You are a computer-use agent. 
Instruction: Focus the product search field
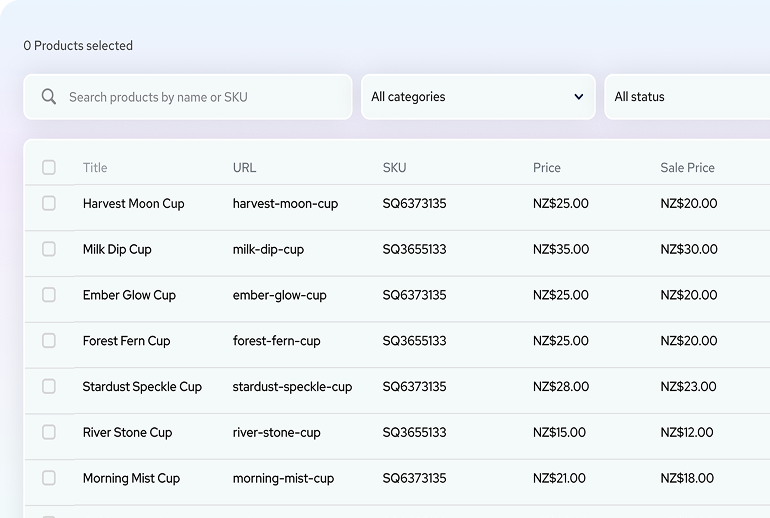pyautogui.click(x=200, y=97)
